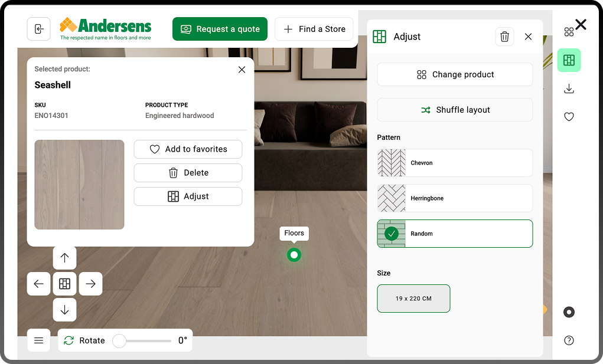Shift floor layout right with arrow
This screenshot has width=603, height=364.
(90, 284)
